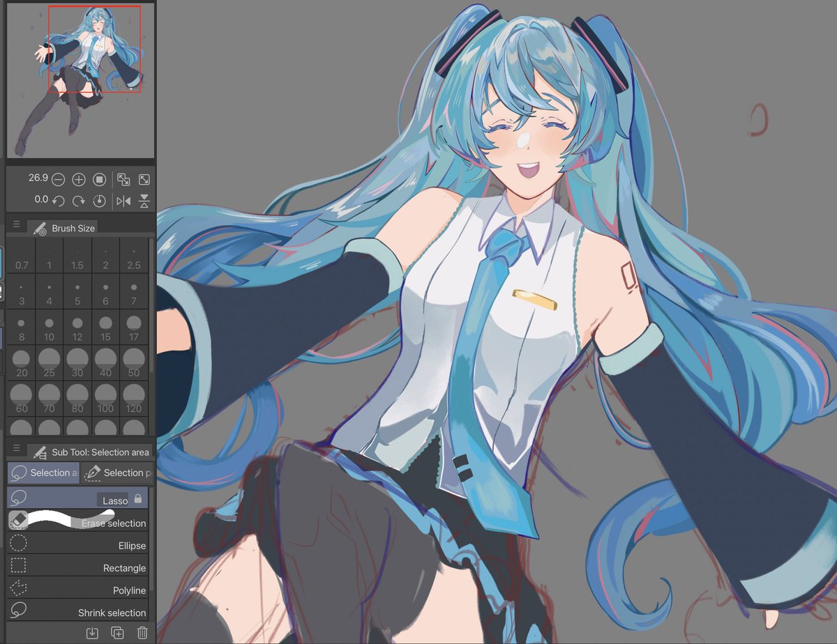
Task: Select brush size 20
Action: [21, 363]
